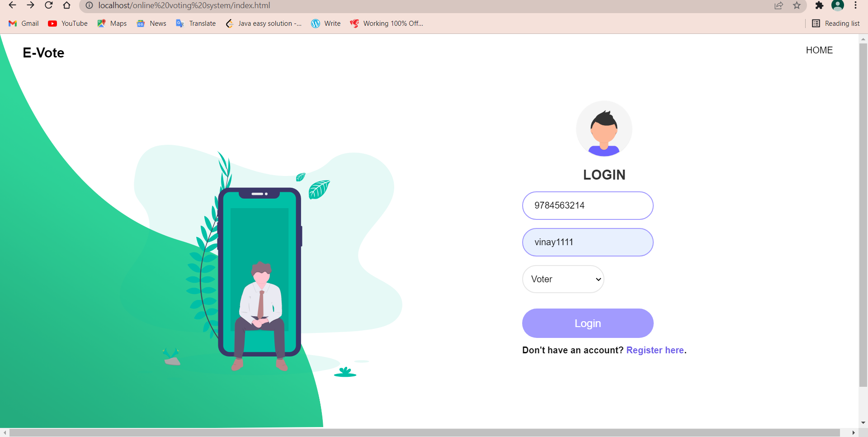Open the YouTube bookmark

[67, 24]
